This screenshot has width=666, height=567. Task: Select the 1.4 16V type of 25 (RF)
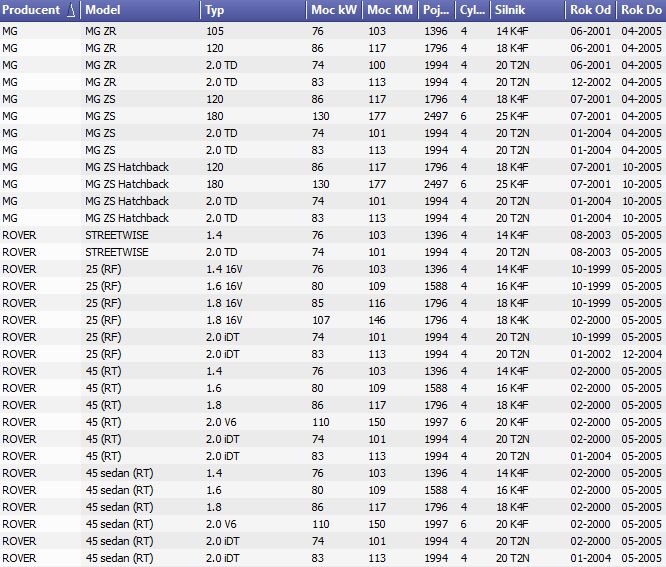point(224,269)
